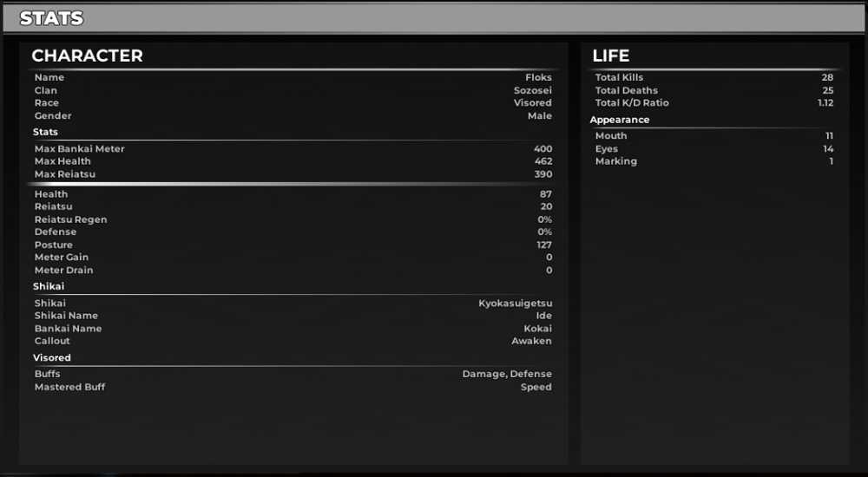The height and width of the screenshot is (477, 868).
Task: Click the Health stat label
Action: 51,194
